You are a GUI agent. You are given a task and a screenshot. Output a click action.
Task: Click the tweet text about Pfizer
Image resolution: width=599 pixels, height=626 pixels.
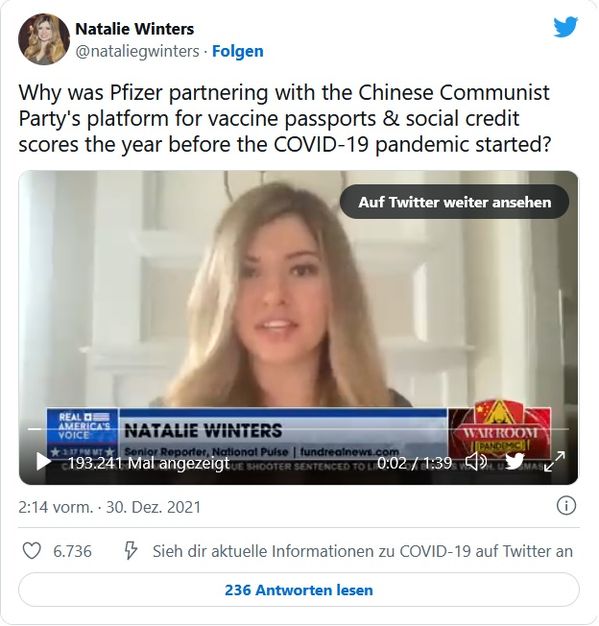(x=284, y=119)
